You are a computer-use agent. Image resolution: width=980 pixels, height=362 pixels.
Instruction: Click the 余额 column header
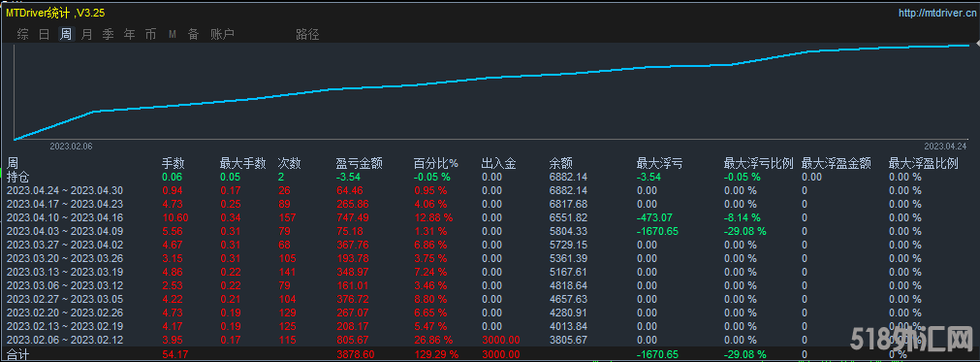point(560,164)
